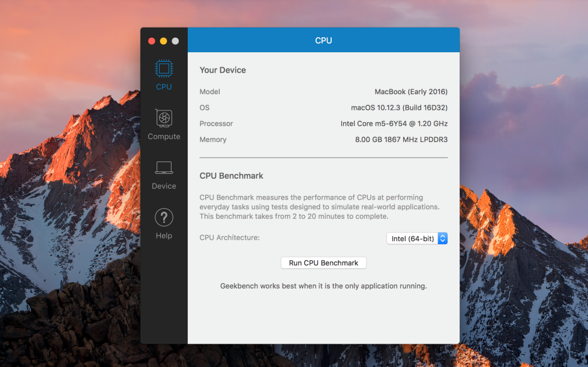This screenshot has height=367, width=588.
Task: Open the Compute benchmark icon
Action: 164,118
